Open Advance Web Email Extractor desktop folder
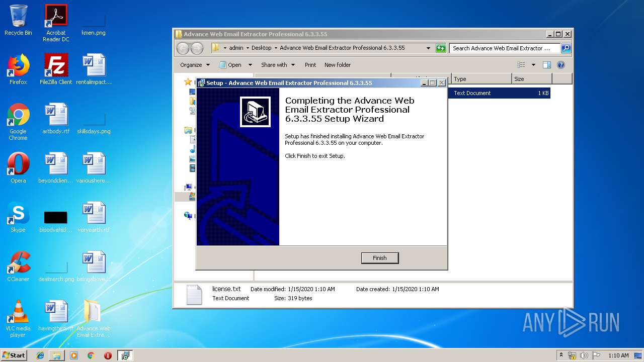The height and width of the screenshot is (362, 644). (x=94, y=319)
